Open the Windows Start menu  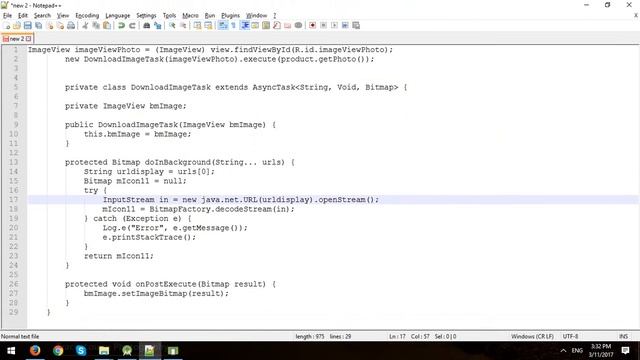click(x=11, y=351)
